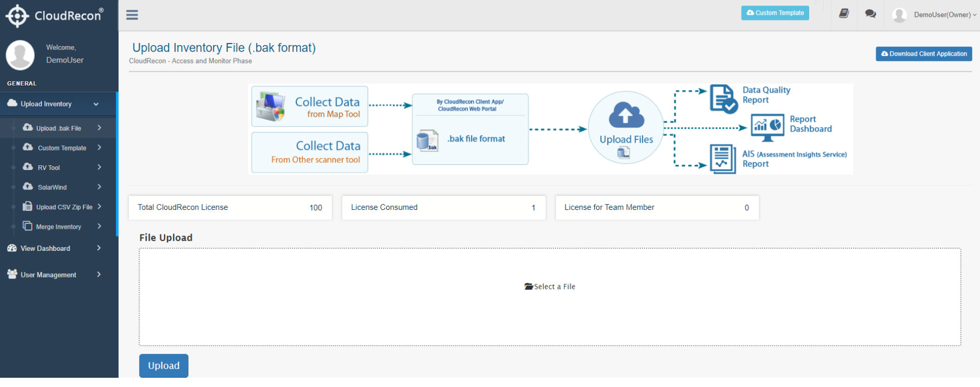Click the blue Upload button
This screenshot has height=387, width=980.
pos(164,365)
